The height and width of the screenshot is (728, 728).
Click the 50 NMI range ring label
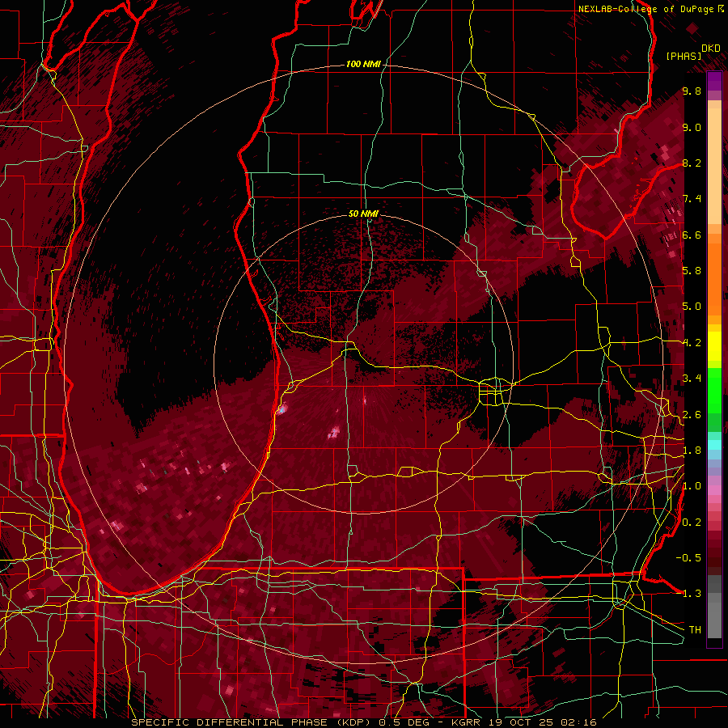(363, 214)
